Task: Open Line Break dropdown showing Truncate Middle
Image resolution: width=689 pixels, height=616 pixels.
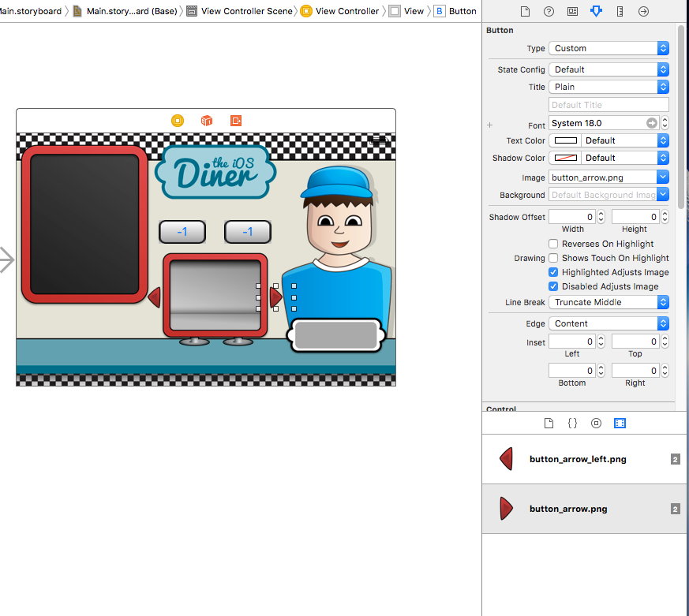Action: pyautogui.click(x=608, y=302)
